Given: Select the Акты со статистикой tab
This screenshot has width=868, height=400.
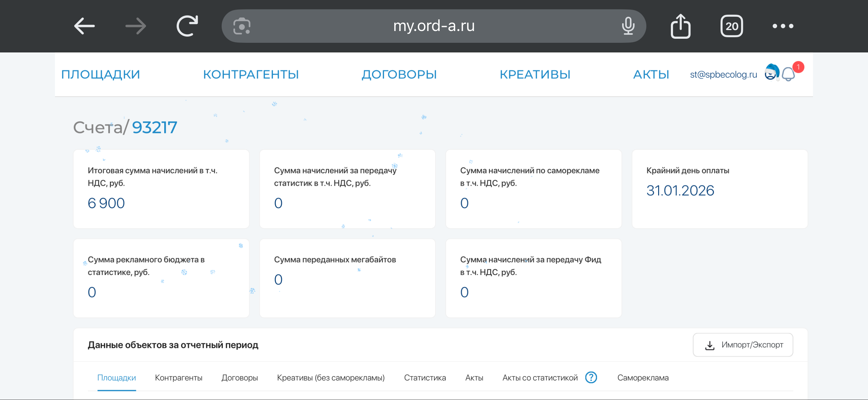Looking at the screenshot, I should click(540, 378).
